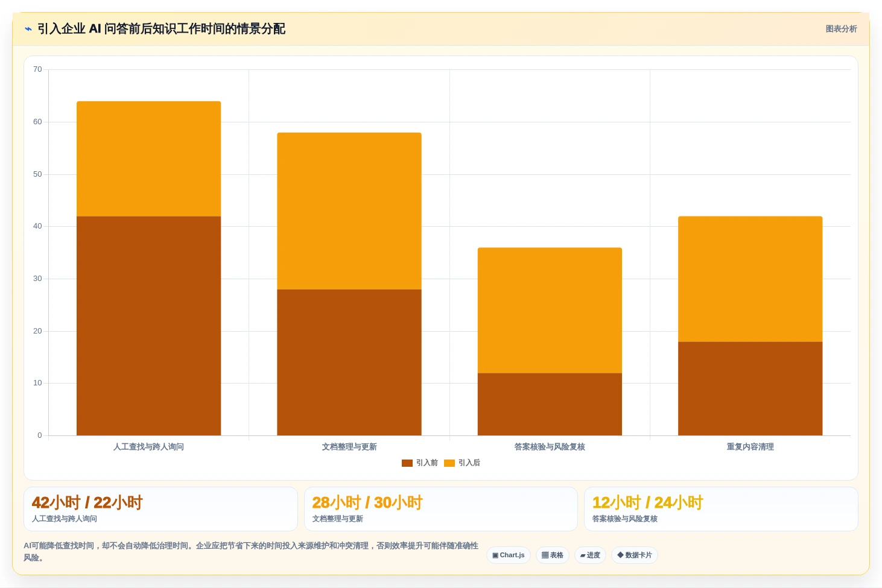Click the 引入前 bar segment for 文档整理与更新
The height and width of the screenshot is (588, 882).
tap(349, 362)
